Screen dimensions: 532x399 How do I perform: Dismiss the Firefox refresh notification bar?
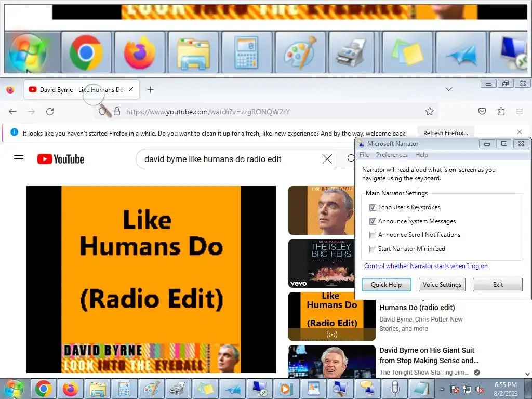tap(520, 132)
